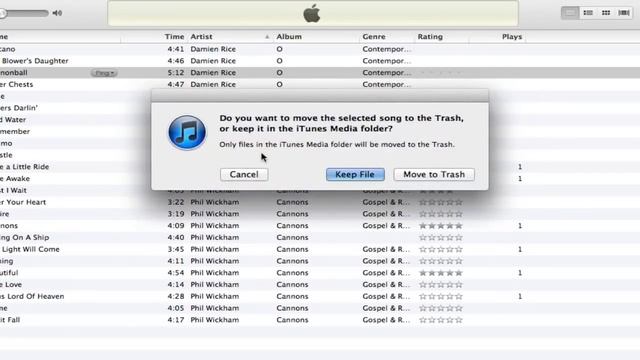Set rating stars for the 3:22 song
640x360 pixels.
coord(441,202)
